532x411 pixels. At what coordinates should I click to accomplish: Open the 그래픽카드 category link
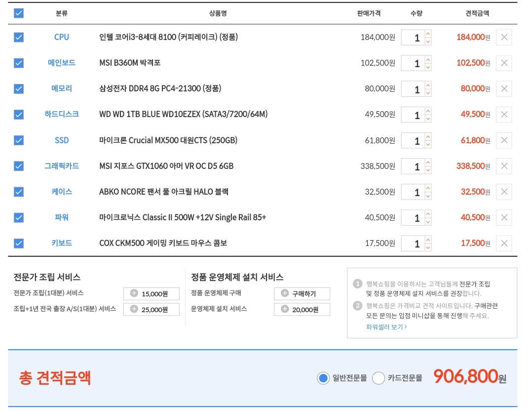point(61,166)
